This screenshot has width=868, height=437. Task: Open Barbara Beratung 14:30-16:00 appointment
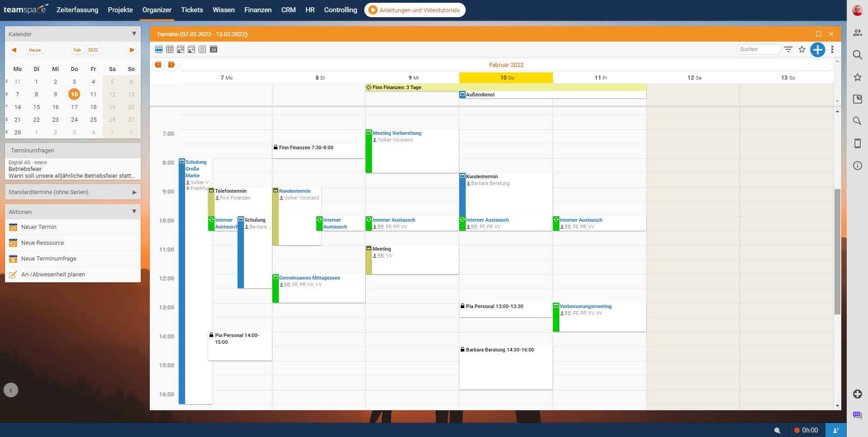[506, 368]
